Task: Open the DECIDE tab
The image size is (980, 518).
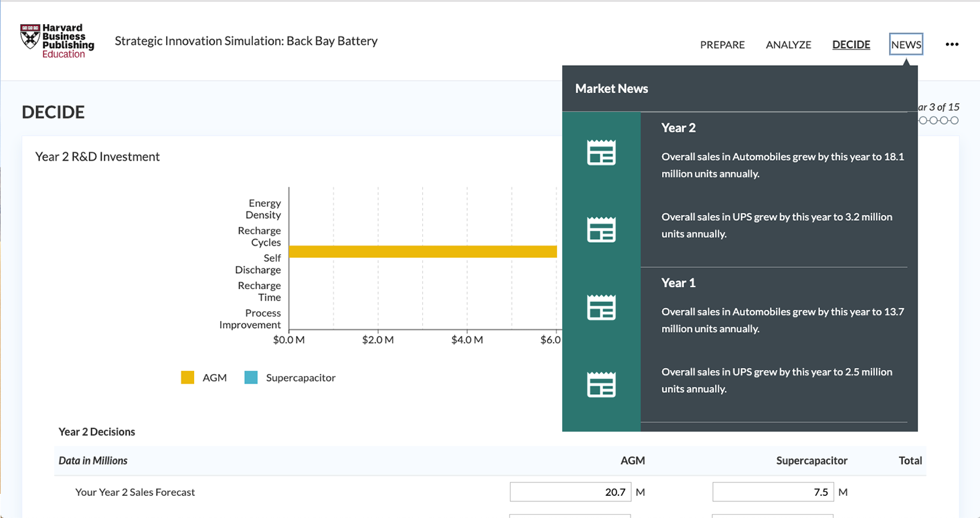Action: coord(851,44)
